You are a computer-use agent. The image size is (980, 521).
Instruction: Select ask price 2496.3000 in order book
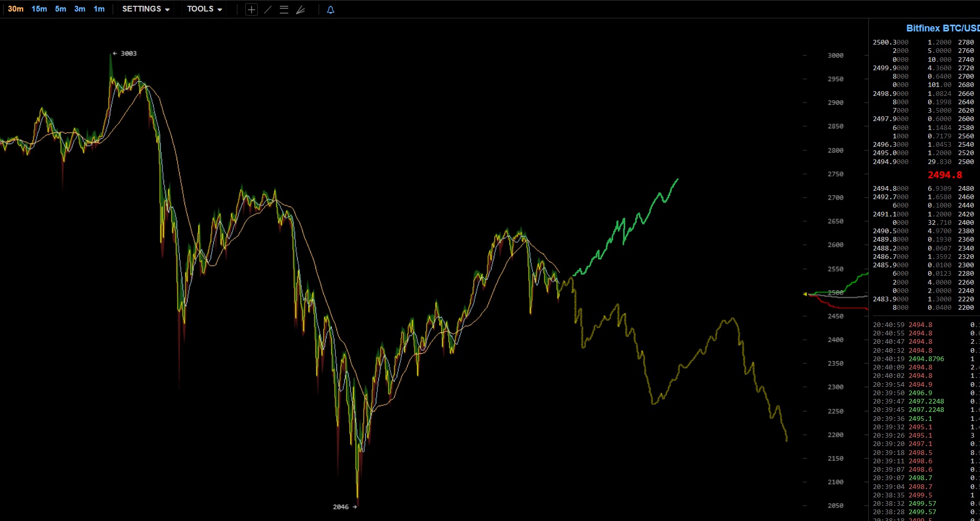click(890, 145)
